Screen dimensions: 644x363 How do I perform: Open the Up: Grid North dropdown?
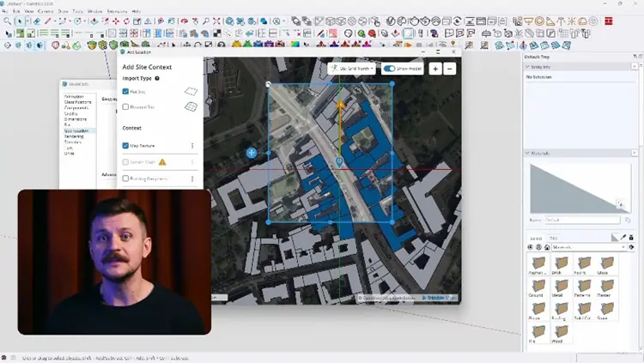tap(352, 69)
